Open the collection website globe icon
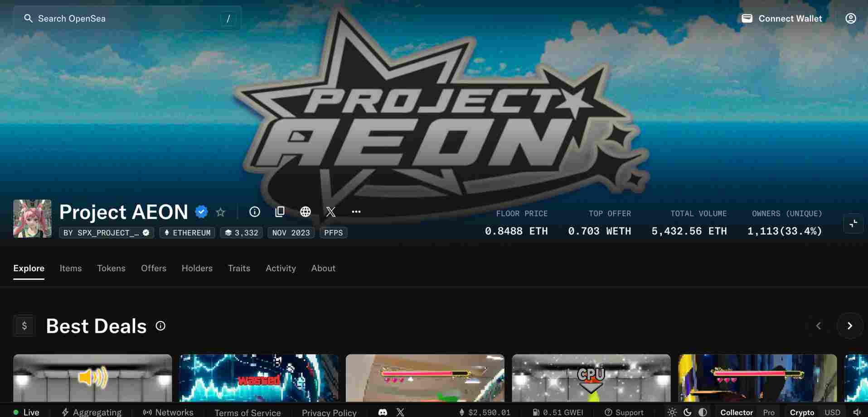 (305, 211)
